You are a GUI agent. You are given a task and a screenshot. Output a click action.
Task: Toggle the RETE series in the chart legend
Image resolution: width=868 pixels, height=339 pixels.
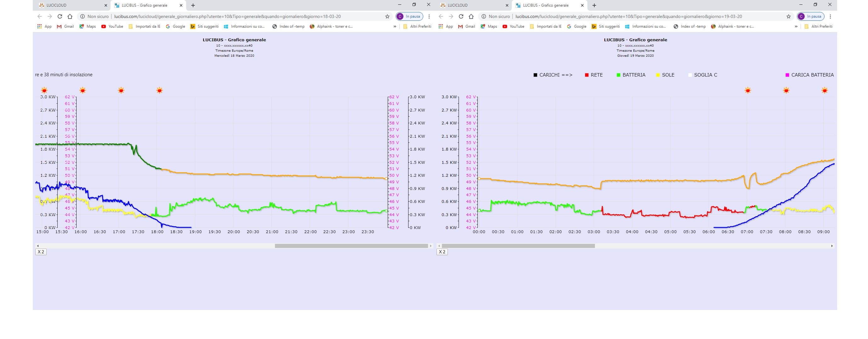(x=593, y=75)
